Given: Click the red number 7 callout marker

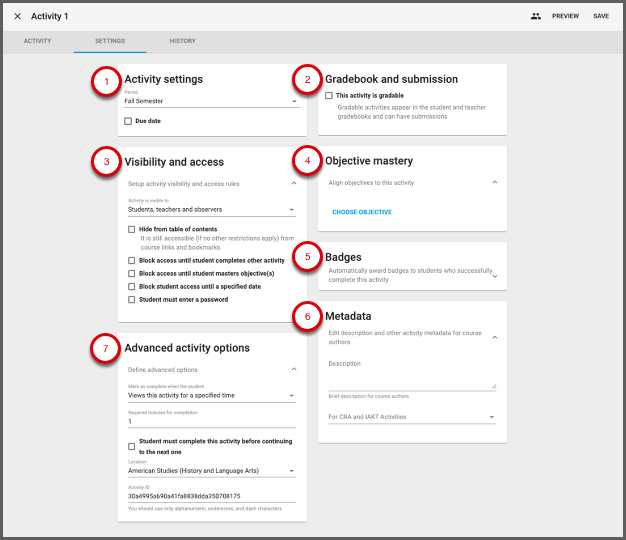Looking at the screenshot, I should click(106, 349).
